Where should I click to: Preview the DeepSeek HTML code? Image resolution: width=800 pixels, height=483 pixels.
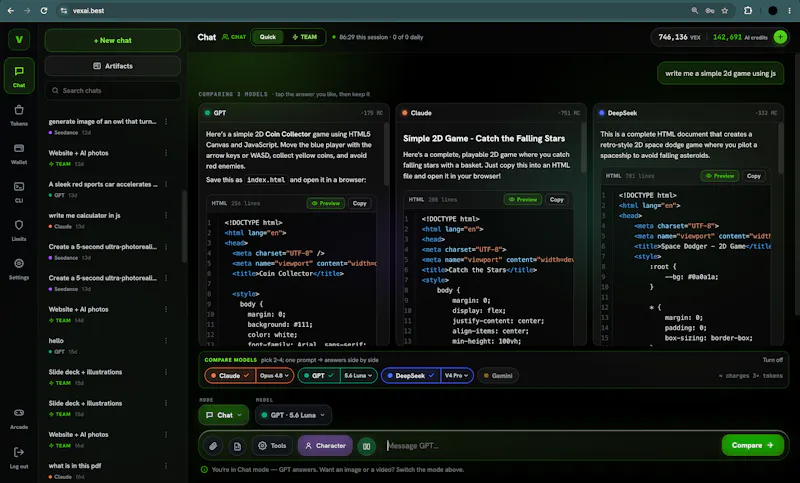point(719,175)
